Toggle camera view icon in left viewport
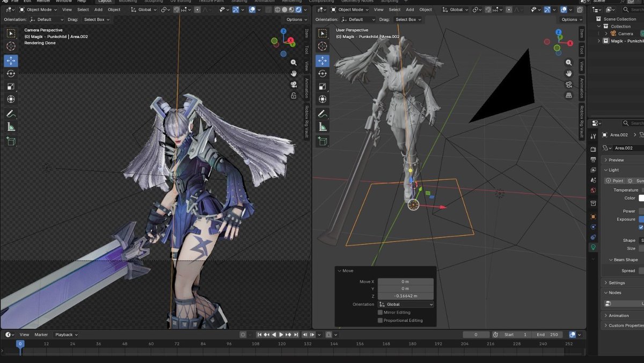Viewport: 644px width, 363px height. click(294, 85)
